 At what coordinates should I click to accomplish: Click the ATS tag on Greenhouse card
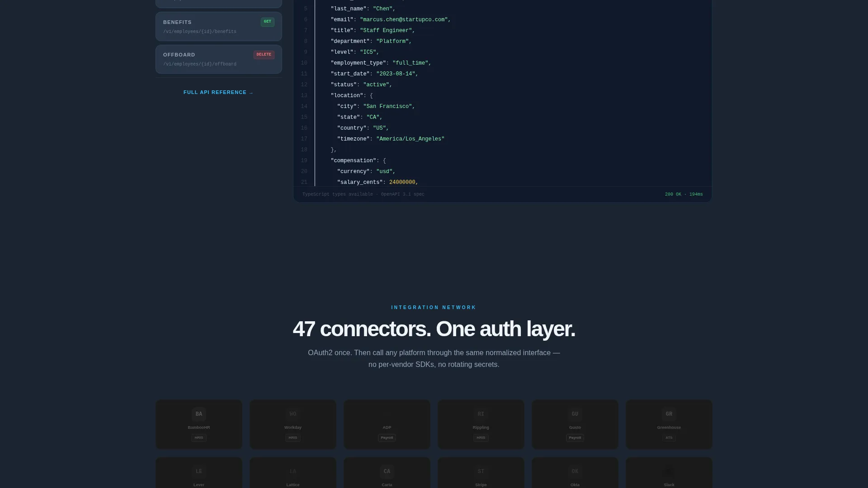pos(669,438)
